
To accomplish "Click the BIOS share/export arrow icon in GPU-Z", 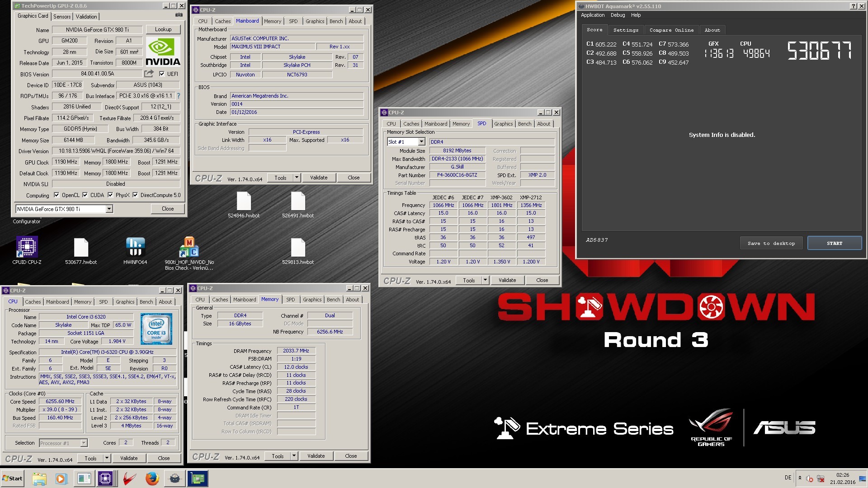I will click(x=149, y=74).
